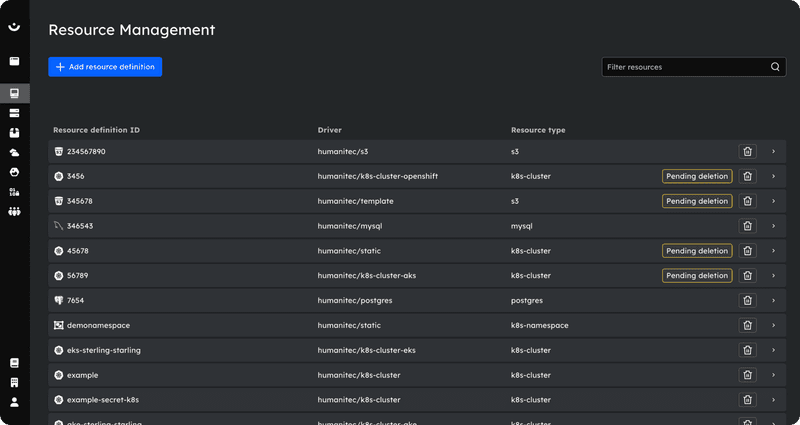Click the trash icon for eks-sterling-starling

click(x=746, y=350)
